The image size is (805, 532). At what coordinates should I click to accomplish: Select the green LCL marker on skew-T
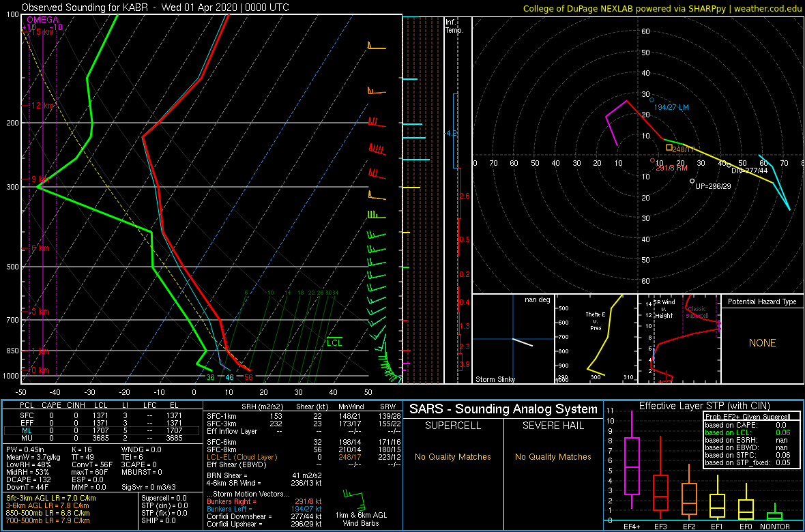coord(335,342)
